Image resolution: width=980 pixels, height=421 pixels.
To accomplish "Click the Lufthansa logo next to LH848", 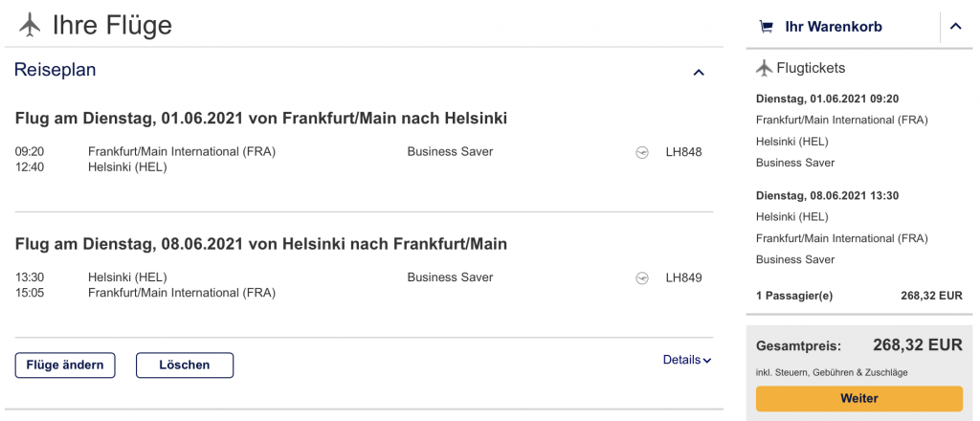I will point(642,152).
